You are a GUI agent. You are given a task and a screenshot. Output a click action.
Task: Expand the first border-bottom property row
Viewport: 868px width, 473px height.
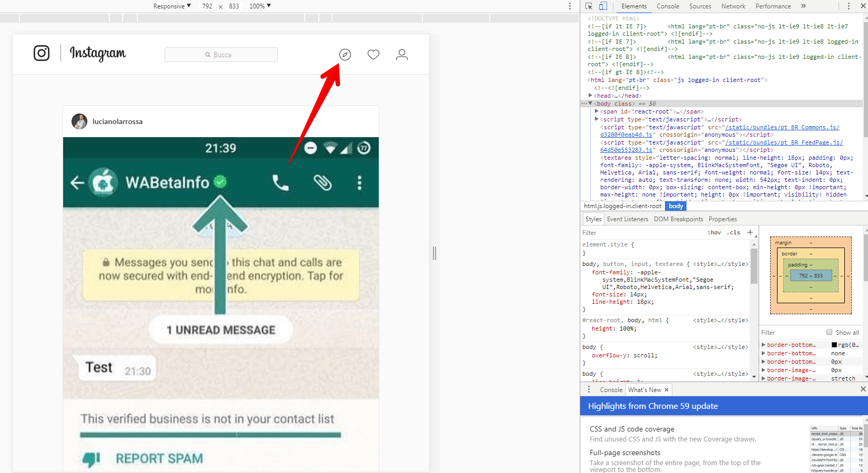point(763,345)
